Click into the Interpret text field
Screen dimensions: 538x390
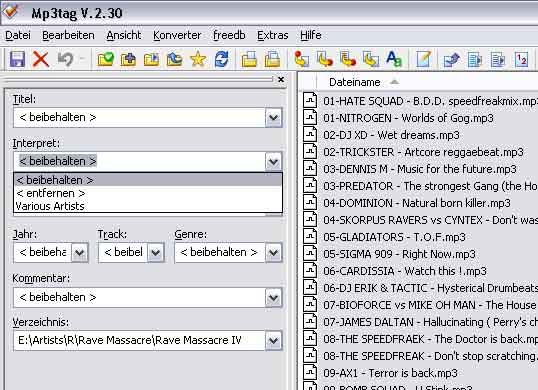click(139, 161)
